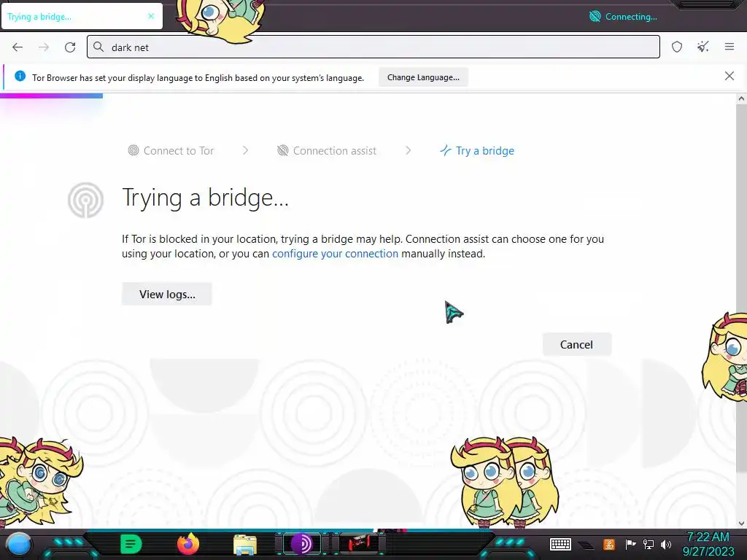
Task: Go to 'Connect to Tor' breadcrumb step
Action: click(x=171, y=150)
